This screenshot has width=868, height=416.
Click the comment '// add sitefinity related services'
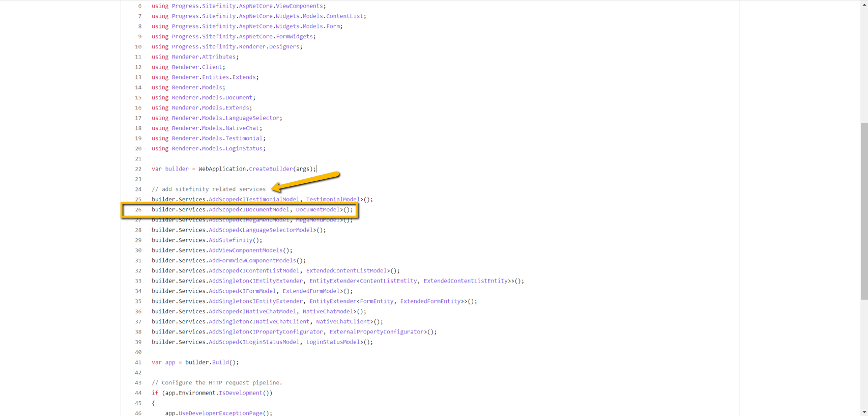tap(209, 189)
